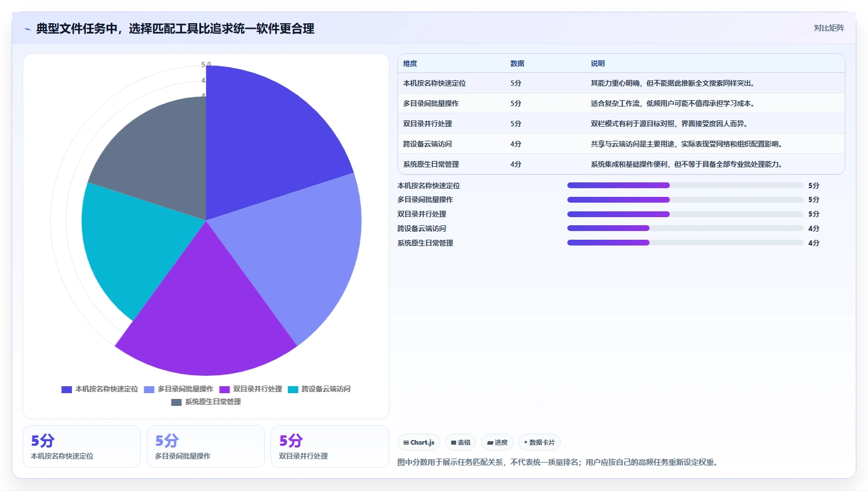Click progress bar for 多目录间批量操作

(x=685, y=200)
